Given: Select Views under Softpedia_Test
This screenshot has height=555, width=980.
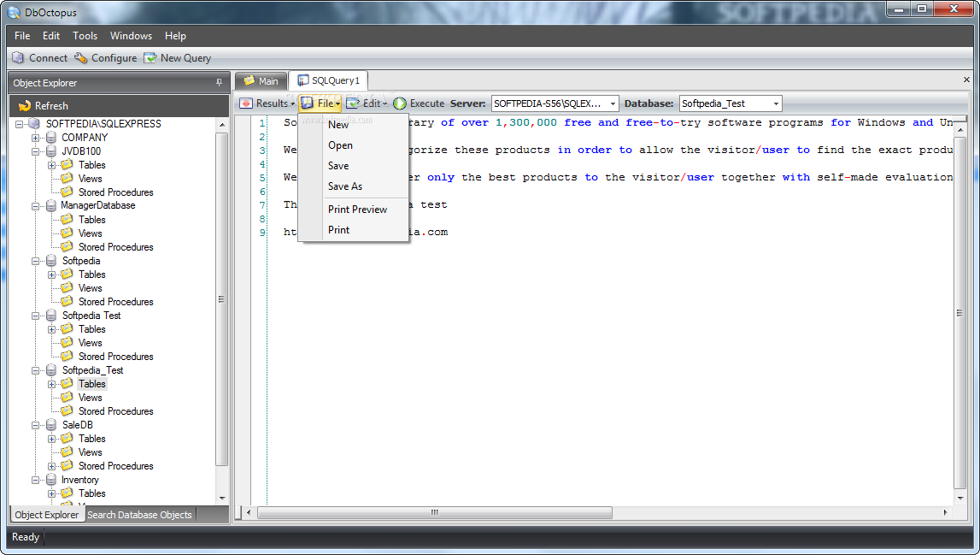Looking at the screenshot, I should point(90,398).
